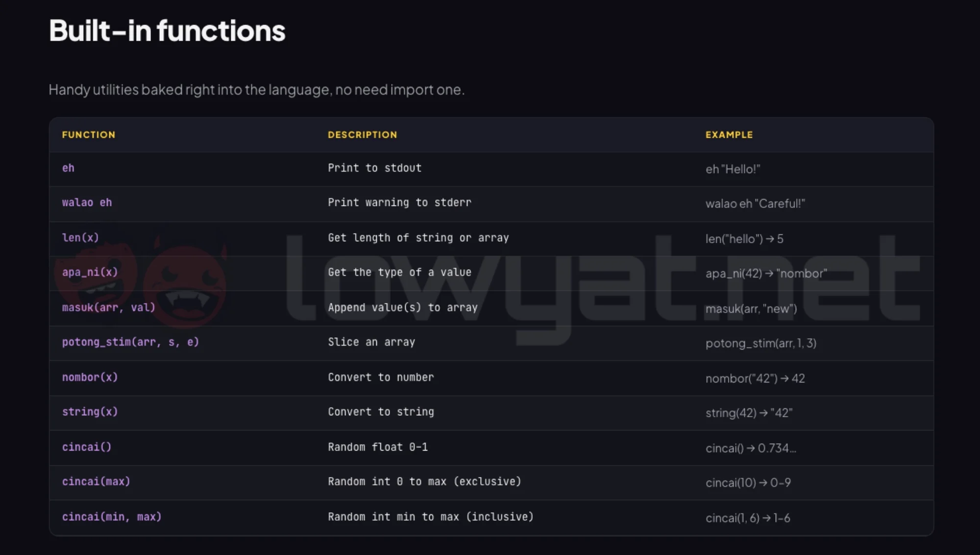980x555 pixels.
Task: Click the cincai(min, max) function name
Action: click(x=112, y=517)
